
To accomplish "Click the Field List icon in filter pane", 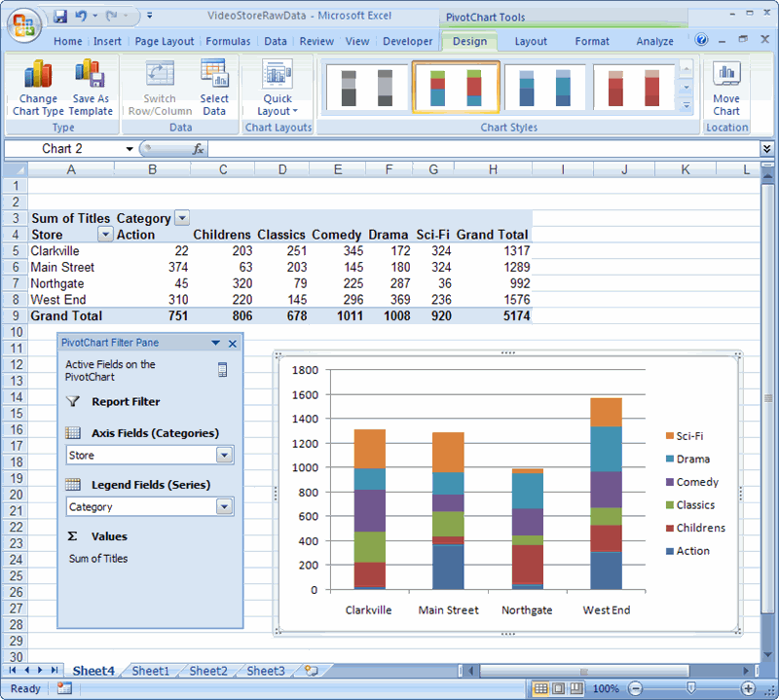I will 223,370.
